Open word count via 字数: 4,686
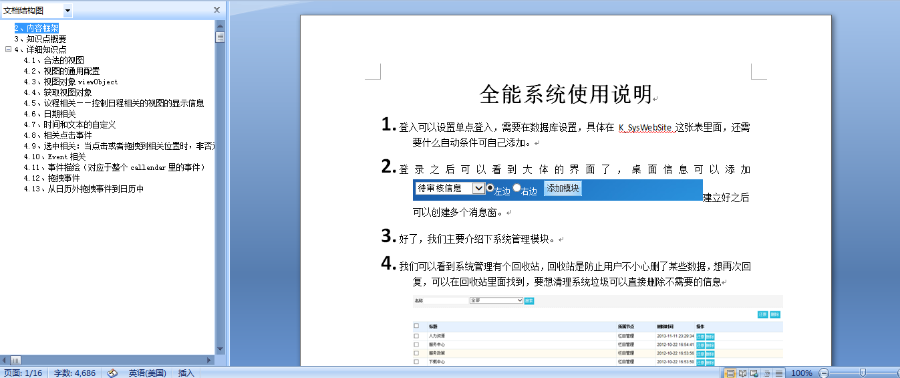 pos(75,373)
